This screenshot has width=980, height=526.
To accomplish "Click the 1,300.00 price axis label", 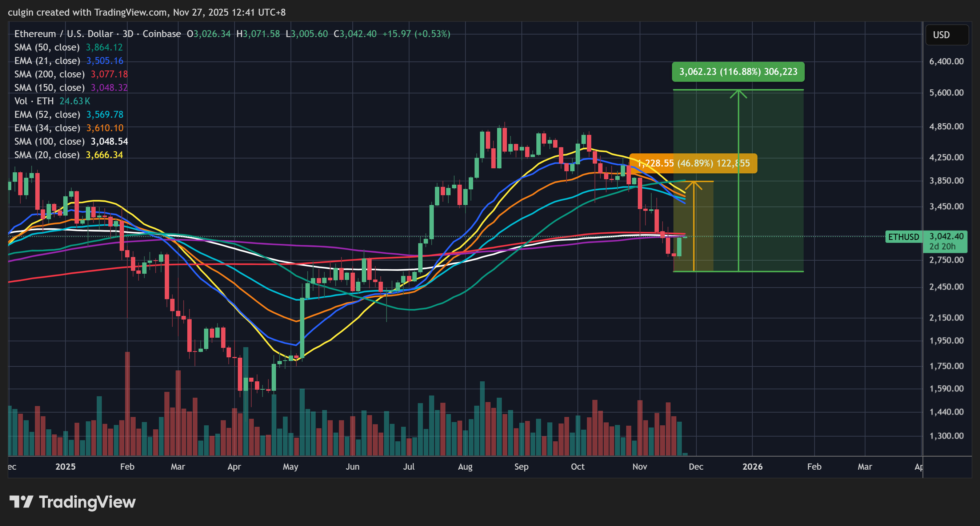I will pyautogui.click(x=946, y=436).
